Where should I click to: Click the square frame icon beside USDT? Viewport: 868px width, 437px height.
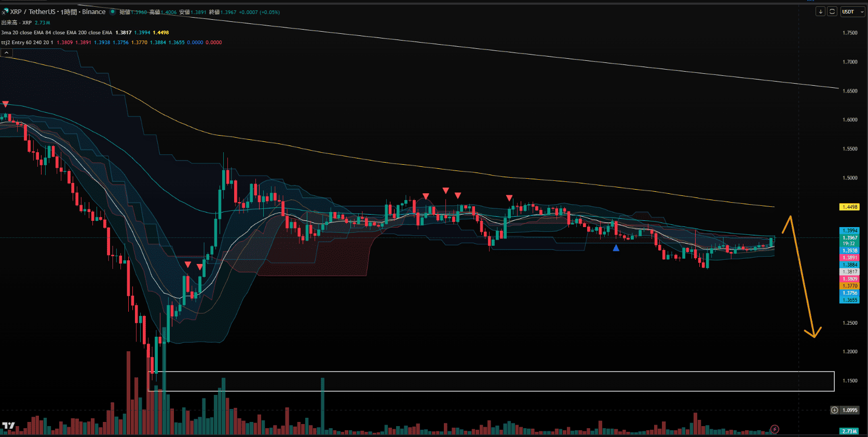(832, 11)
